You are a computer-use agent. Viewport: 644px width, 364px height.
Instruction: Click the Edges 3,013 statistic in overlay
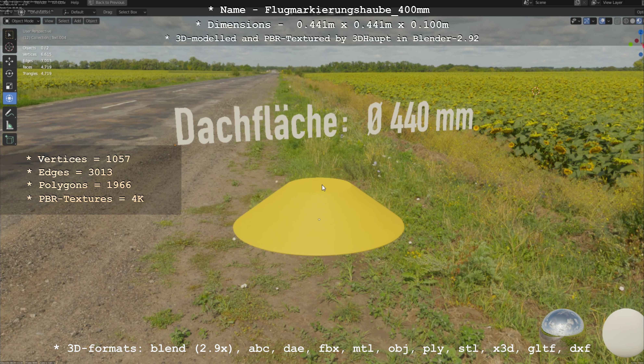[x=37, y=61]
